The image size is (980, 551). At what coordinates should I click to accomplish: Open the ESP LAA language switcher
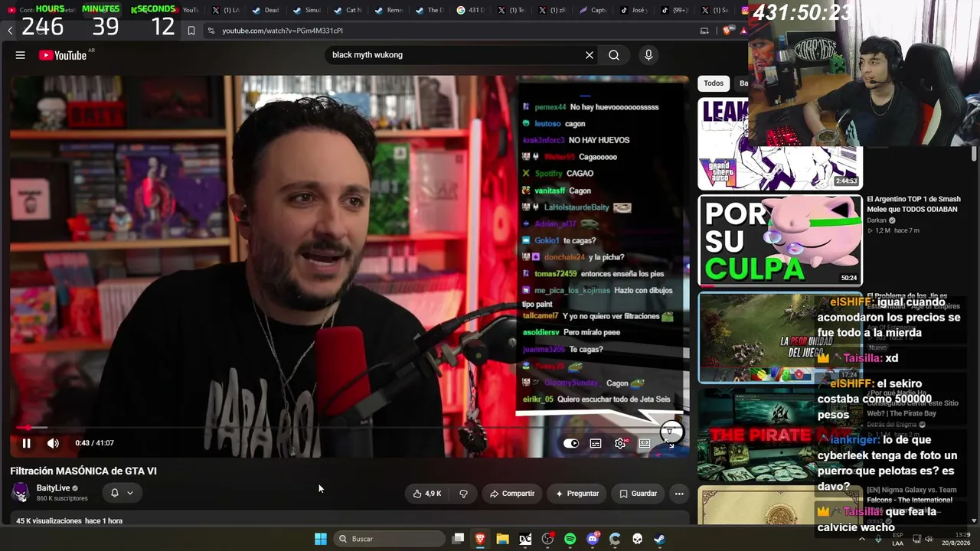point(897,539)
